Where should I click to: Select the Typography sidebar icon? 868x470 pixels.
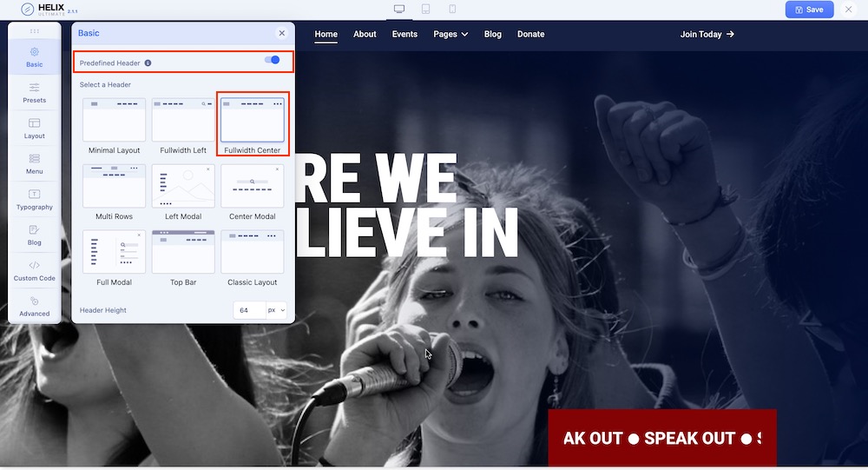34,199
